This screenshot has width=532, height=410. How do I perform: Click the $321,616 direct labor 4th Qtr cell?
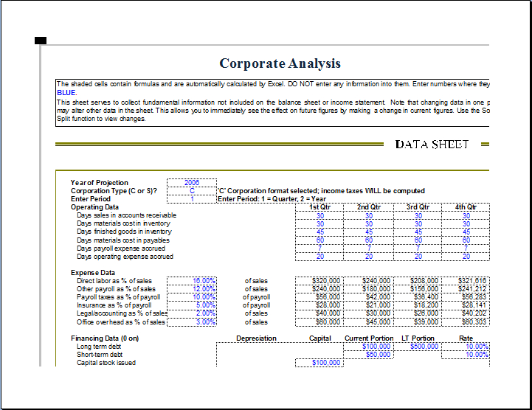pos(466,281)
